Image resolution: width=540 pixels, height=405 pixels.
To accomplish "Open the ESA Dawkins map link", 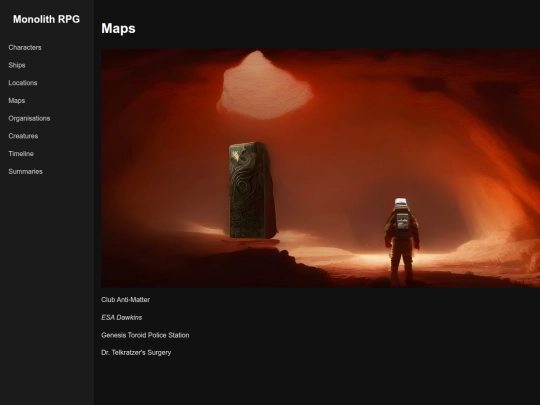I will 122,318.
